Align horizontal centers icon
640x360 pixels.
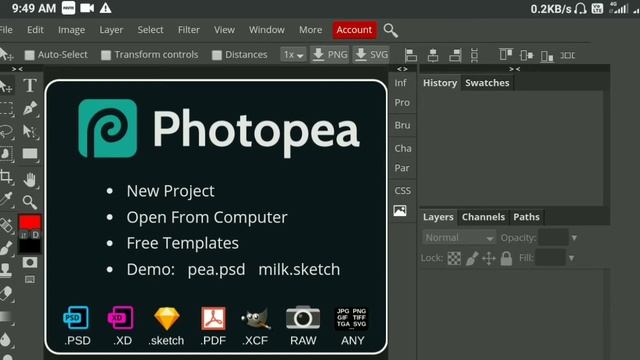(433, 55)
